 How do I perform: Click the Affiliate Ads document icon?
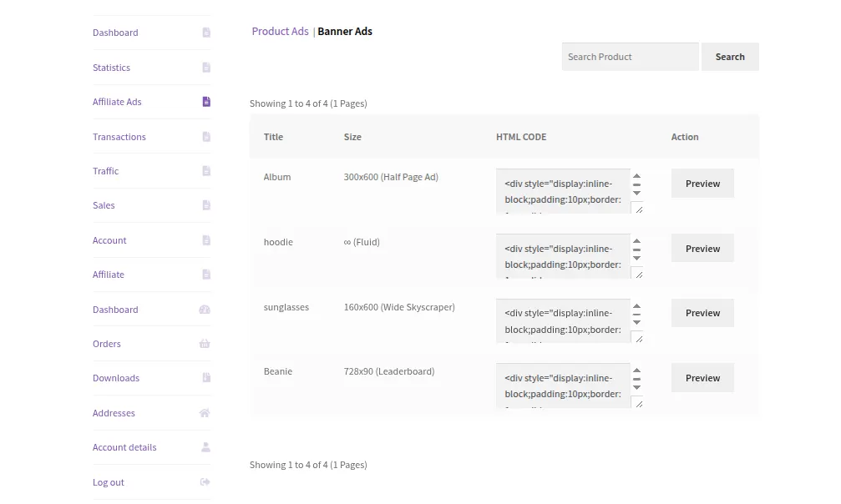click(206, 102)
